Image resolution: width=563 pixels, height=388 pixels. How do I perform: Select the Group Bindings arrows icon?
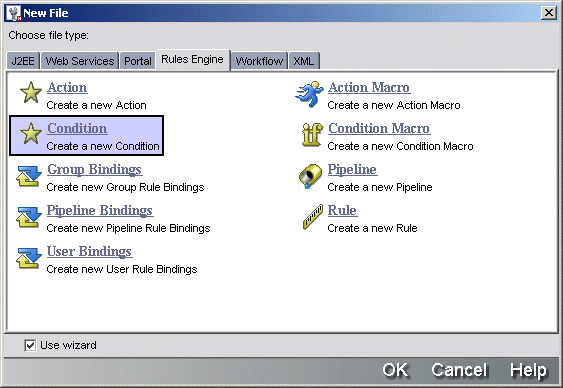28,176
